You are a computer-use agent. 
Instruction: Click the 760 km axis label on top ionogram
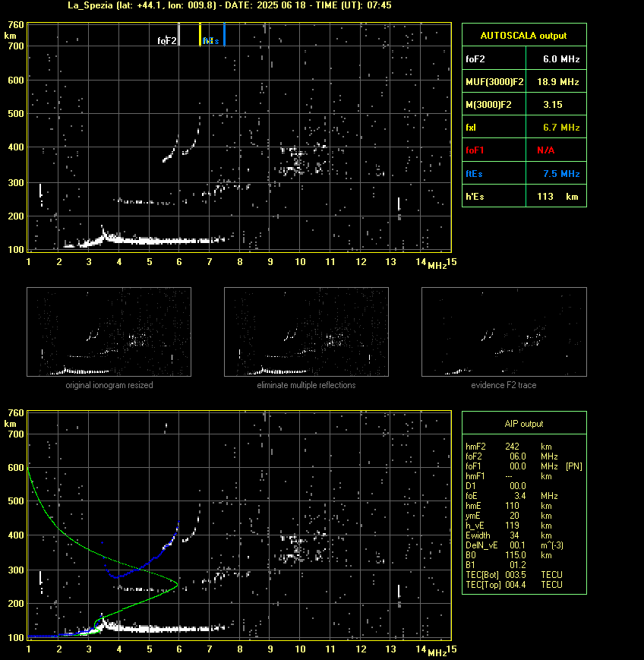coord(16,25)
